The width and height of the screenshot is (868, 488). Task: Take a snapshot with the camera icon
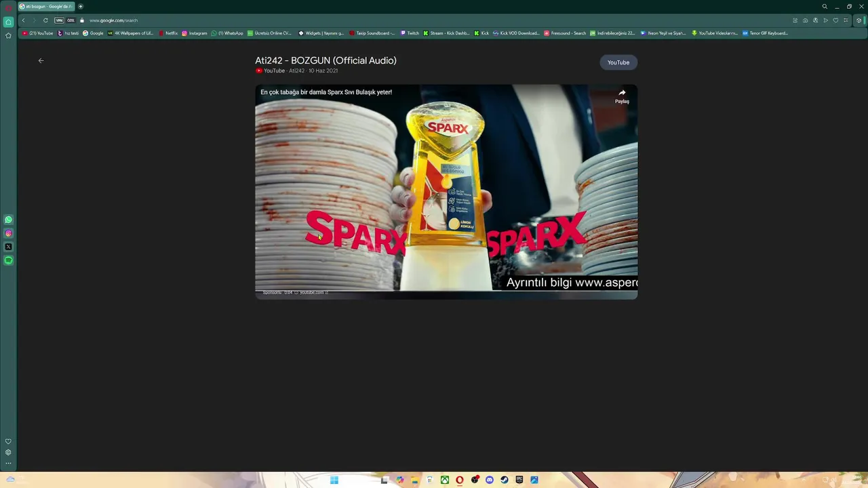805,20
